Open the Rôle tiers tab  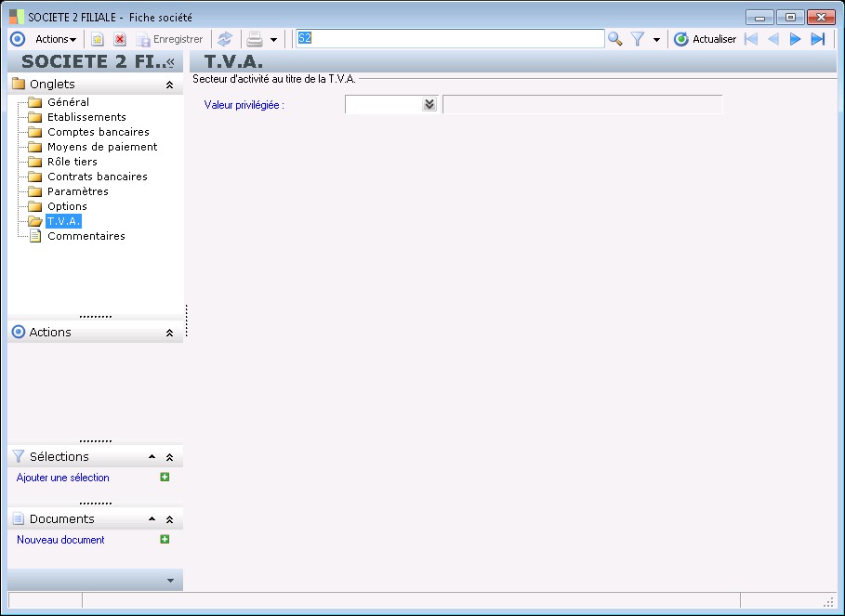click(x=73, y=162)
